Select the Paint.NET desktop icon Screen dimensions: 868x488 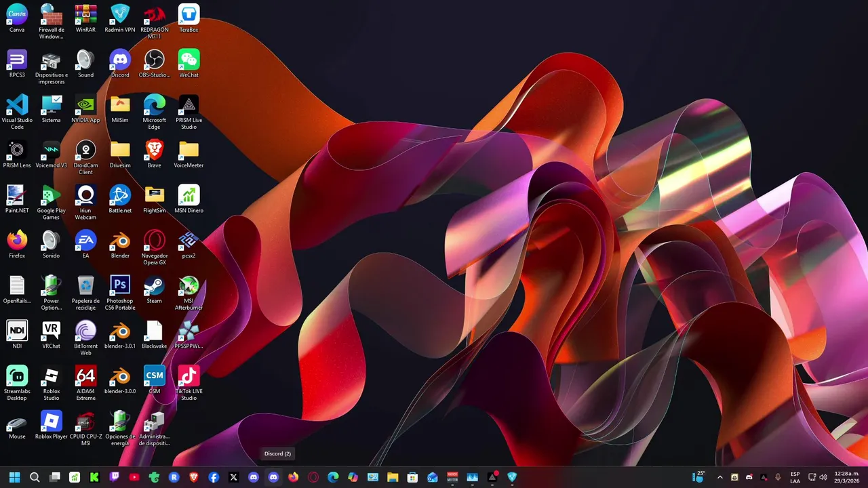(x=17, y=199)
